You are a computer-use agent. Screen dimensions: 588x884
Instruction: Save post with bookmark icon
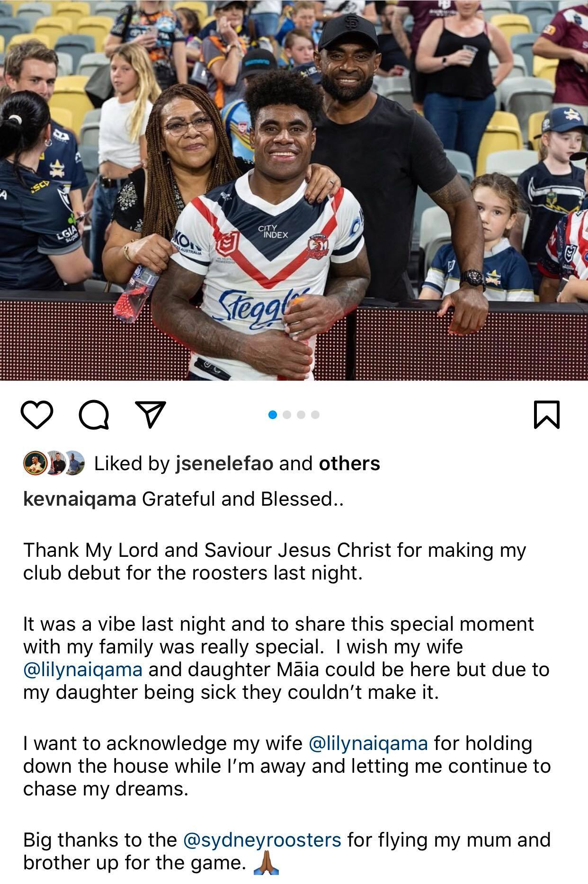(x=547, y=415)
